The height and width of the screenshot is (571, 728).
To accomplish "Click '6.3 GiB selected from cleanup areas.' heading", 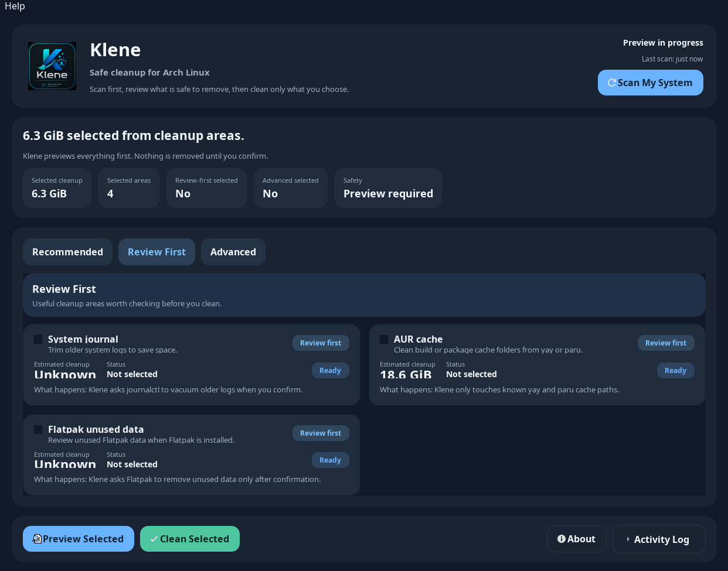I will tap(134, 136).
